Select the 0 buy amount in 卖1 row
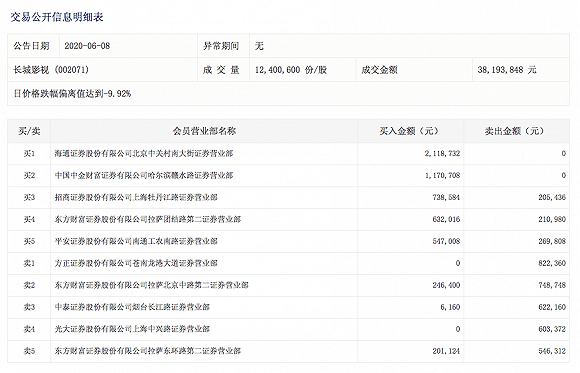The image size is (580, 373). [x=458, y=263]
